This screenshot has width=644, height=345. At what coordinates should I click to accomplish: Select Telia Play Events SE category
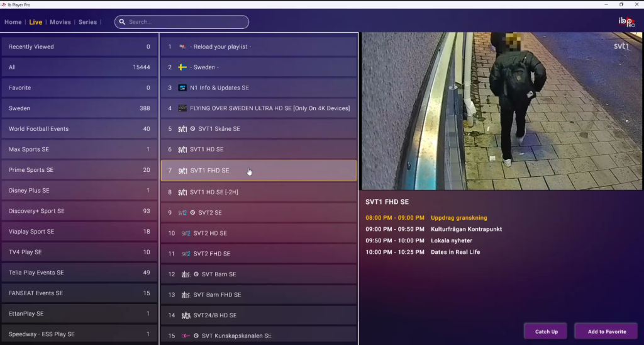[79, 273]
